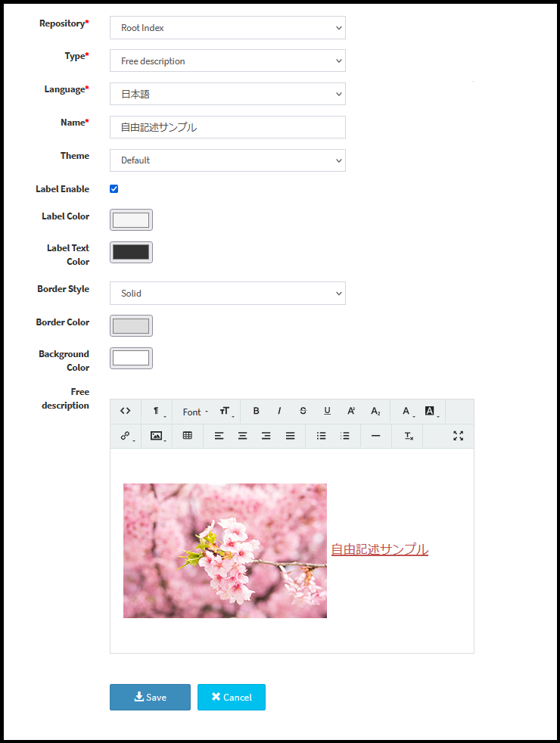Viewport: 560px width, 743px height.
Task: Open the Repository dropdown
Action: [x=227, y=28]
